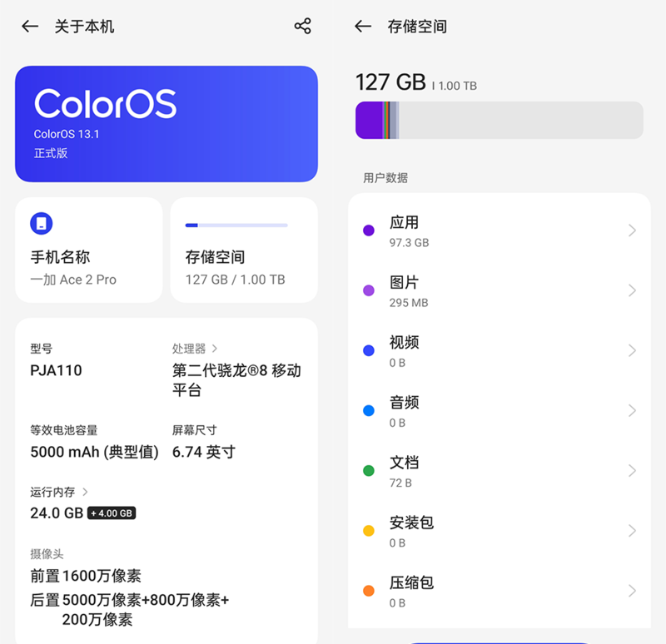This screenshot has height=644, width=666.
Task: Tap the blue dot beside 视频
Action: click(x=369, y=350)
